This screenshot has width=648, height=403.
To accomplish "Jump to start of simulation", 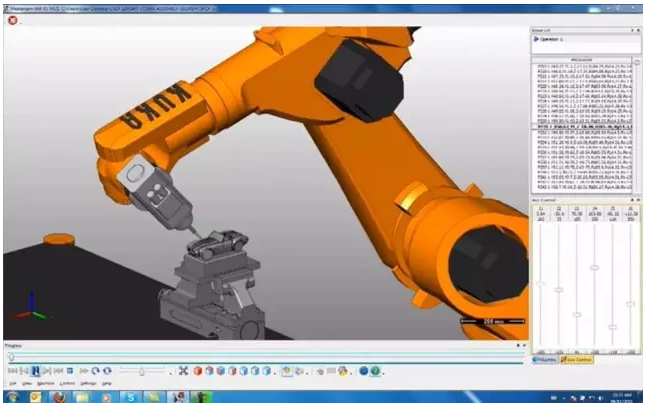I will (x=11, y=370).
